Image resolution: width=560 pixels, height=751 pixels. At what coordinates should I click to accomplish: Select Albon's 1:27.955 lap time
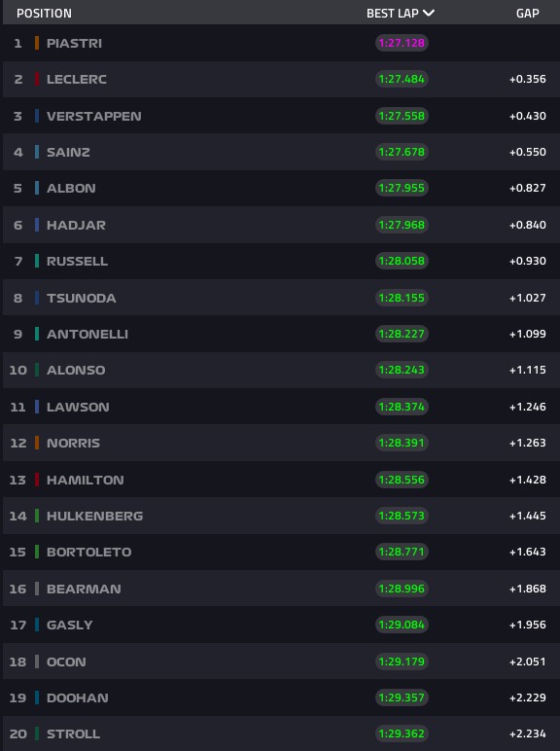(402, 188)
